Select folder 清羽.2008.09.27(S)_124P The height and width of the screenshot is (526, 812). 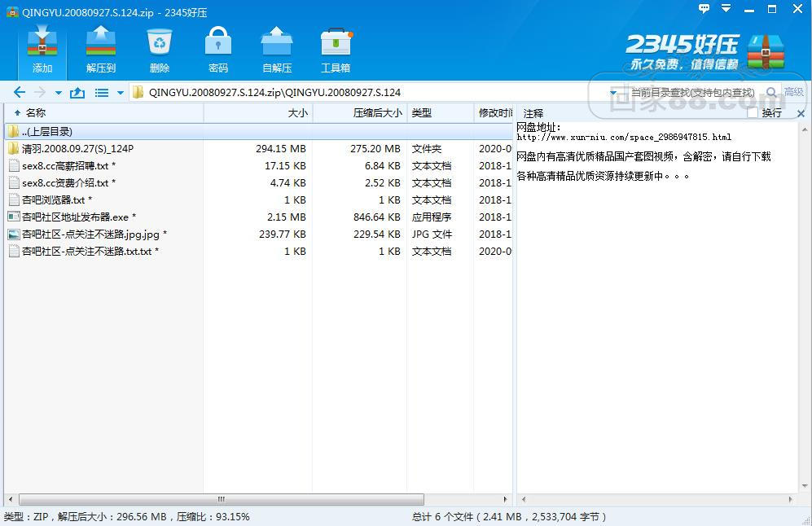pos(259,148)
